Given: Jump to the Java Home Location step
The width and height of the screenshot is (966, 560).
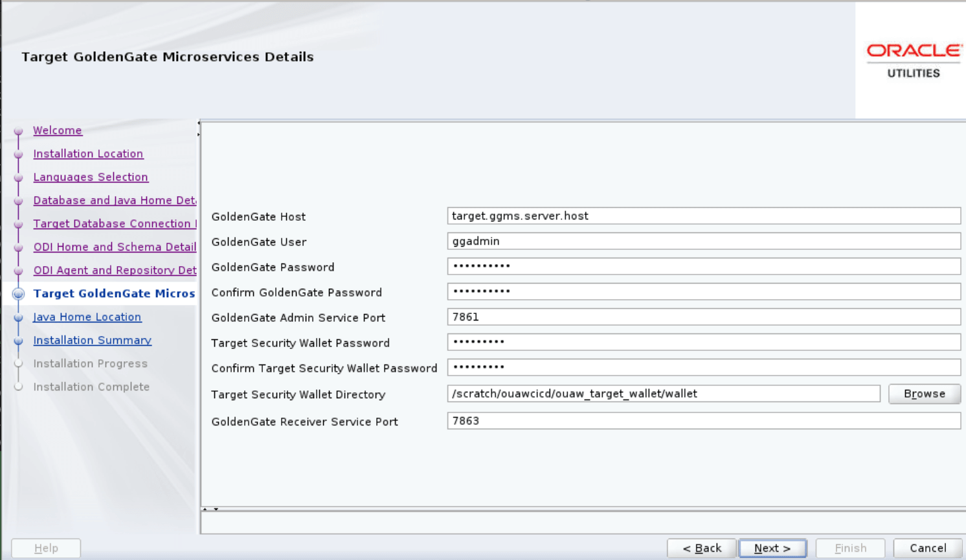Looking at the screenshot, I should 87,317.
